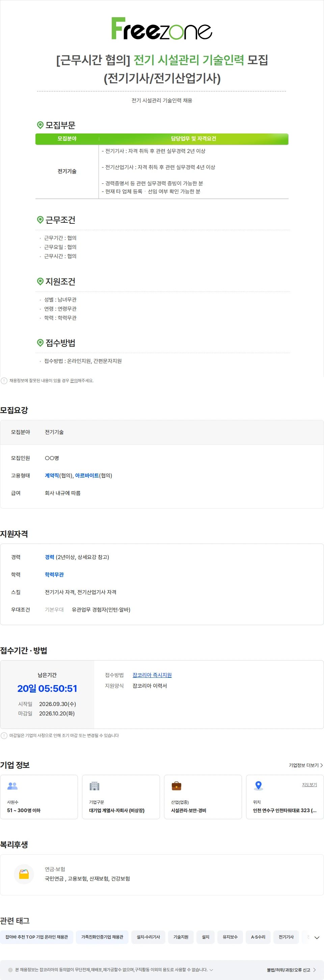This screenshot has width=324, height=980.
Task: Click the 전기기술 table cell
Action: point(67,171)
